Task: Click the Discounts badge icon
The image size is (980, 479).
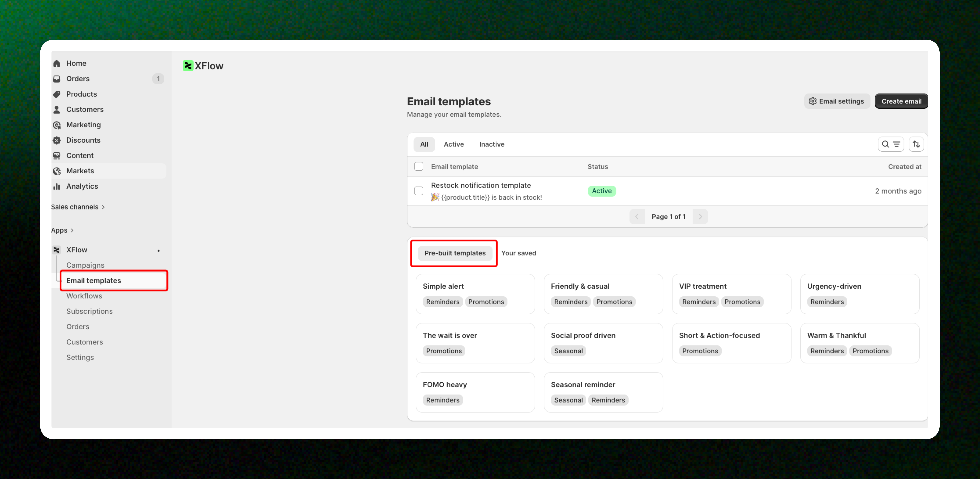Action: pos(57,140)
